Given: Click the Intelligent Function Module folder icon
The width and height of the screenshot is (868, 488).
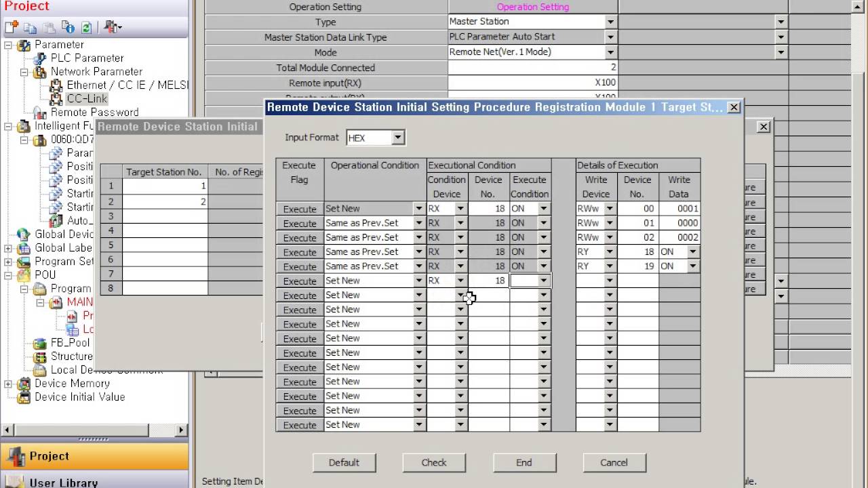Looking at the screenshot, I should 24,126.
